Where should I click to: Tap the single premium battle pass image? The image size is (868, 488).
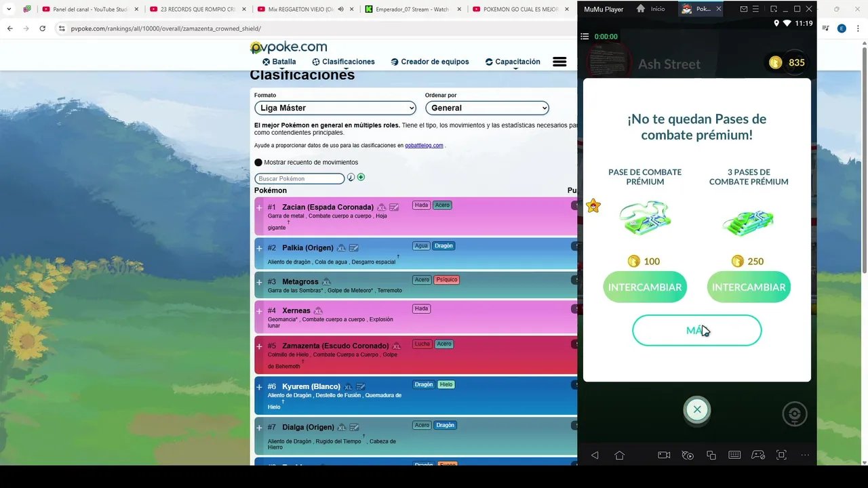[645, 219]
